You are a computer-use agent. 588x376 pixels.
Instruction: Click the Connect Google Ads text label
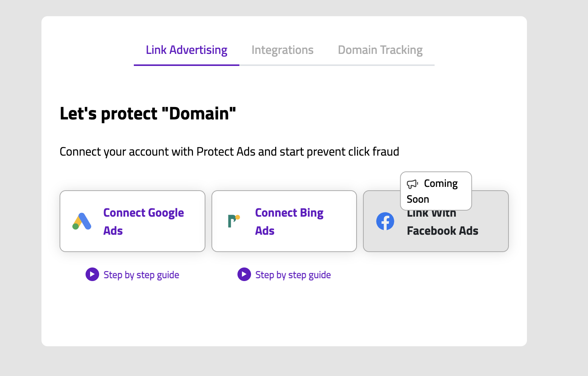[x=143, y=221]
